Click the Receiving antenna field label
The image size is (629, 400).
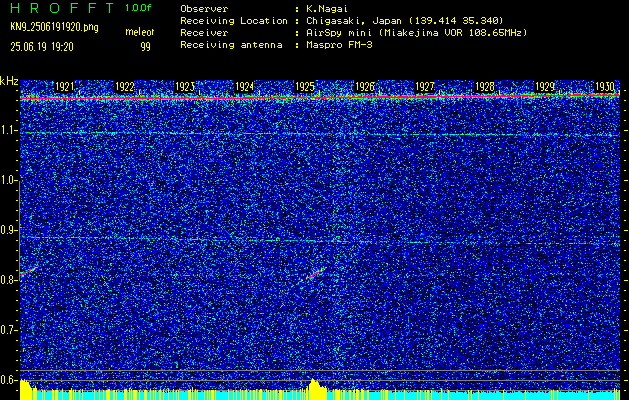pos(231,45)
